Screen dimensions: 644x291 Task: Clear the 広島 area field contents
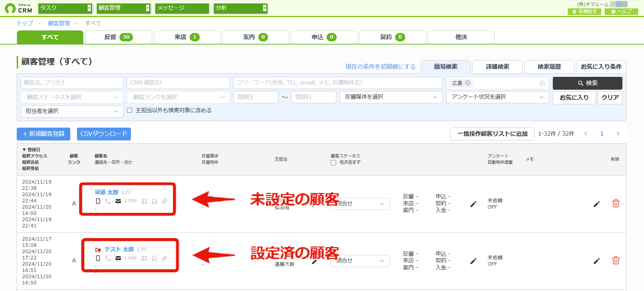(542, 83)
